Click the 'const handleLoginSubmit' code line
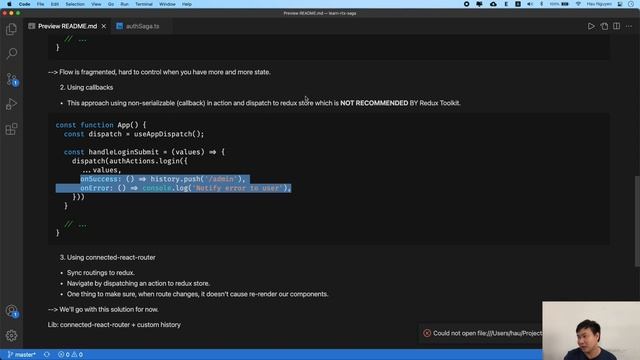The width and height of the screenshot is (640, 360). (144, 152)
